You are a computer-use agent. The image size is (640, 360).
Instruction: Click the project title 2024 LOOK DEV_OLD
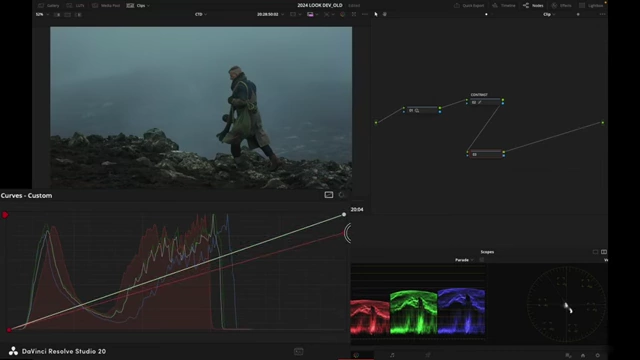320,5
